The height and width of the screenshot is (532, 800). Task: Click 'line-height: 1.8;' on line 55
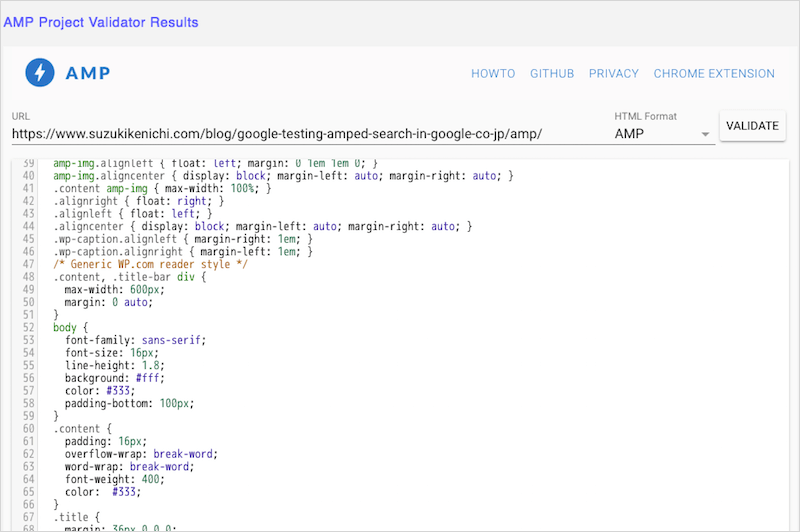(x=115, y=365)
